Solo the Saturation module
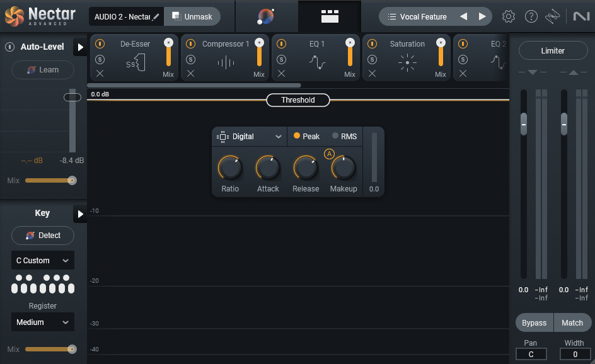The width and height of the screenshot is (595, 364). (373, 60)
